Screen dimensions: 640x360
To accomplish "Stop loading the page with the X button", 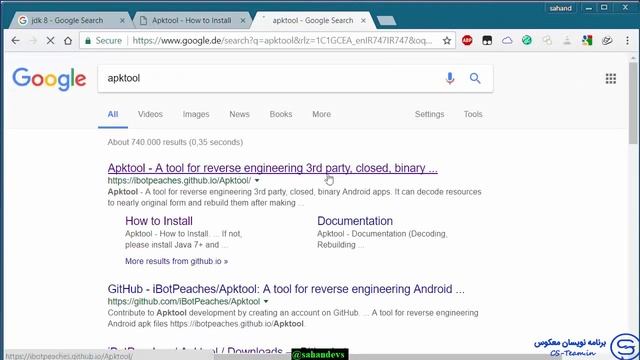I will point(50,40).
